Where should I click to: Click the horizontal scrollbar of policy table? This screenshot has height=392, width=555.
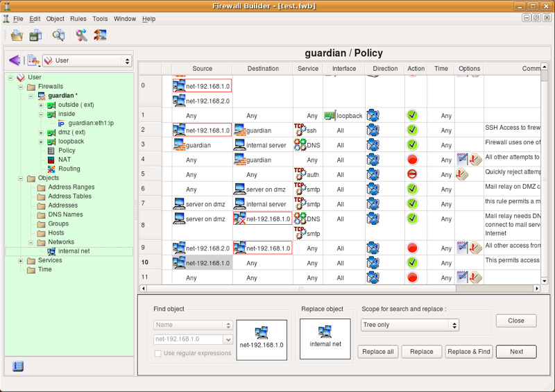[340, 288]
